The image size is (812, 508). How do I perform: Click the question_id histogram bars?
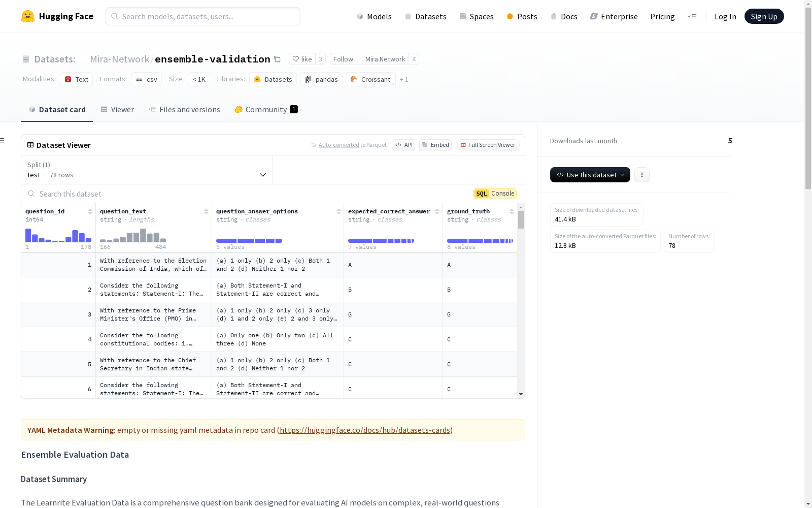[58, 235]
